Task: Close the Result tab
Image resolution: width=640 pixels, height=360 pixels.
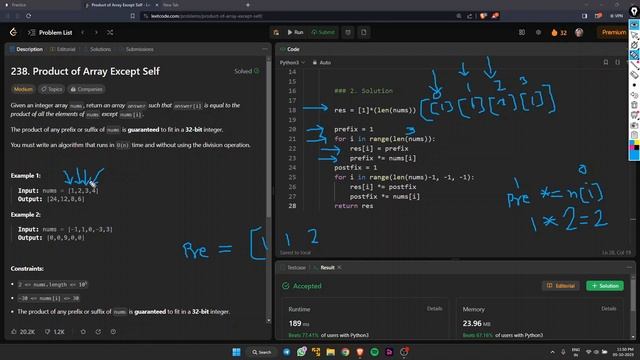Action: click(340, 268)
